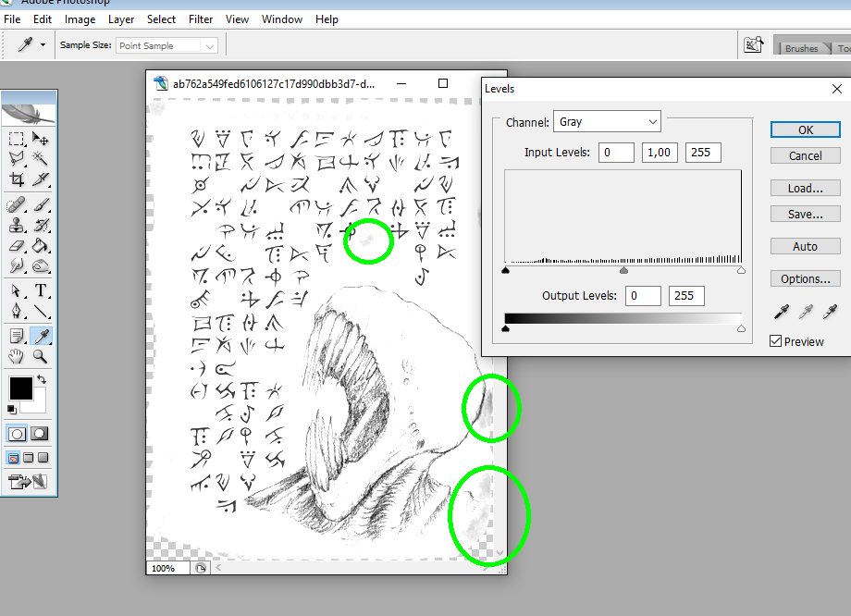Screen dimensions: 851x616
Task: Select the Move tool
Action: coord(40,139)
